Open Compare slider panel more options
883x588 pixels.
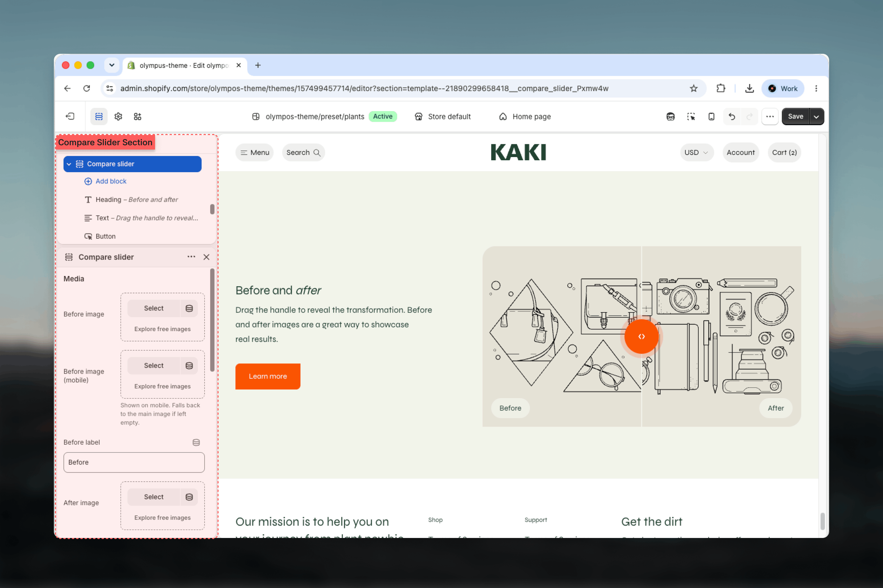click(x=191, y=257)
